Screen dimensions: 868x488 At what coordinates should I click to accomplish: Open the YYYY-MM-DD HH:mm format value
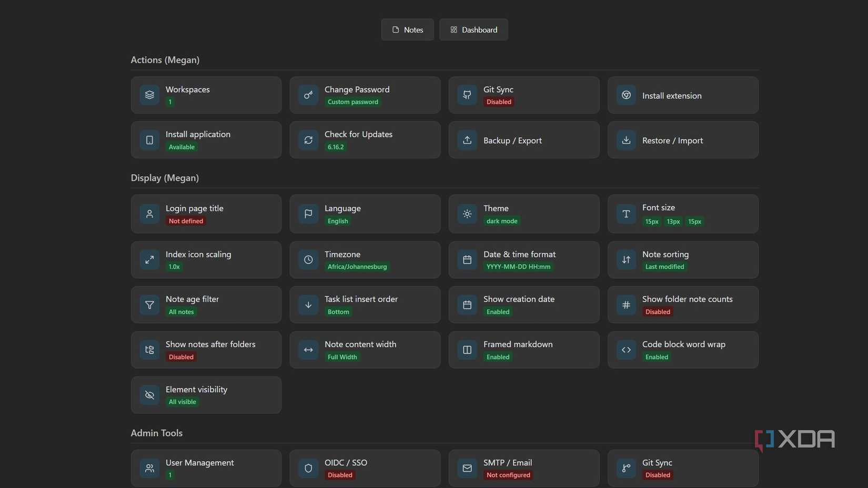[x=518, y=267]
